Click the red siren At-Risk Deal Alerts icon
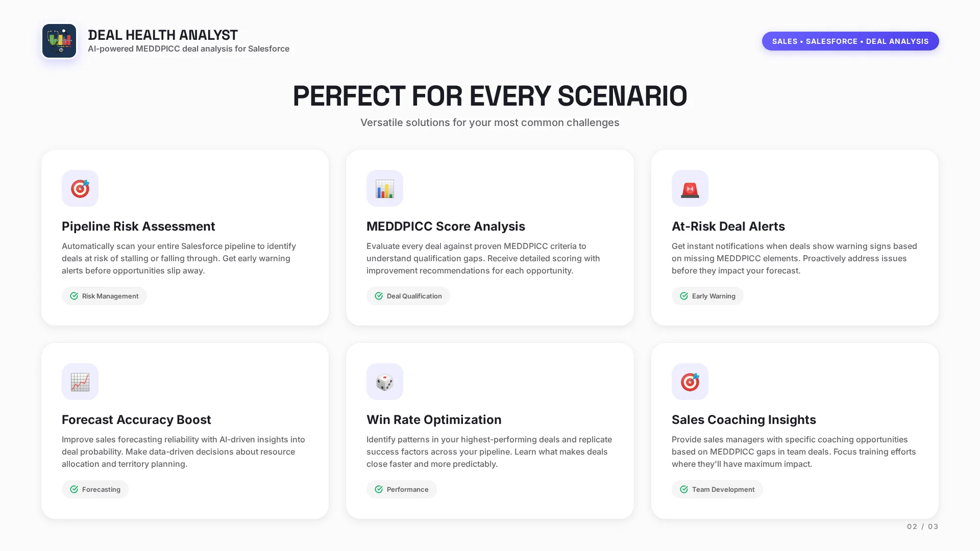 [x=690, y=188]
